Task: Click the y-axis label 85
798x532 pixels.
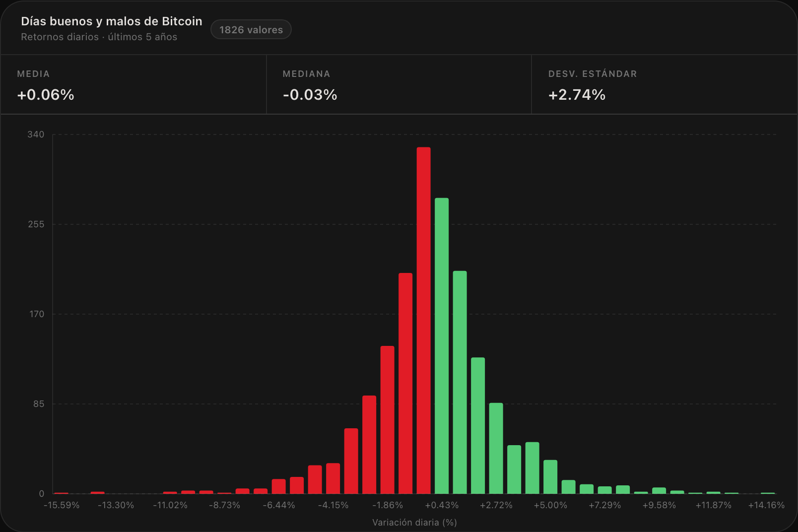Action: point(39,404)
